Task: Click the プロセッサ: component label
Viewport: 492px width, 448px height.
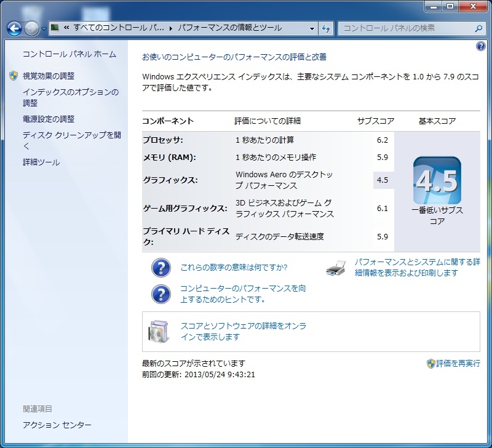Action: tap(163, 140)
